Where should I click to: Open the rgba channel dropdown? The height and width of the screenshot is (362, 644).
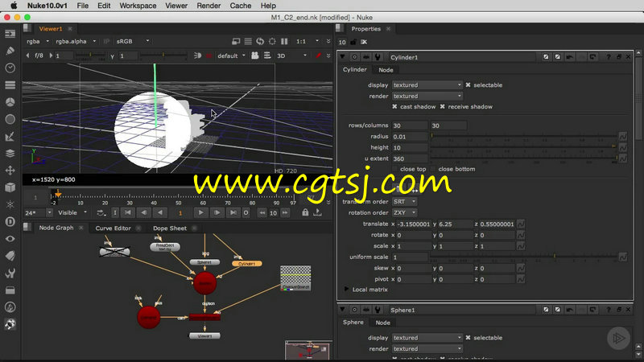point(37,42)
